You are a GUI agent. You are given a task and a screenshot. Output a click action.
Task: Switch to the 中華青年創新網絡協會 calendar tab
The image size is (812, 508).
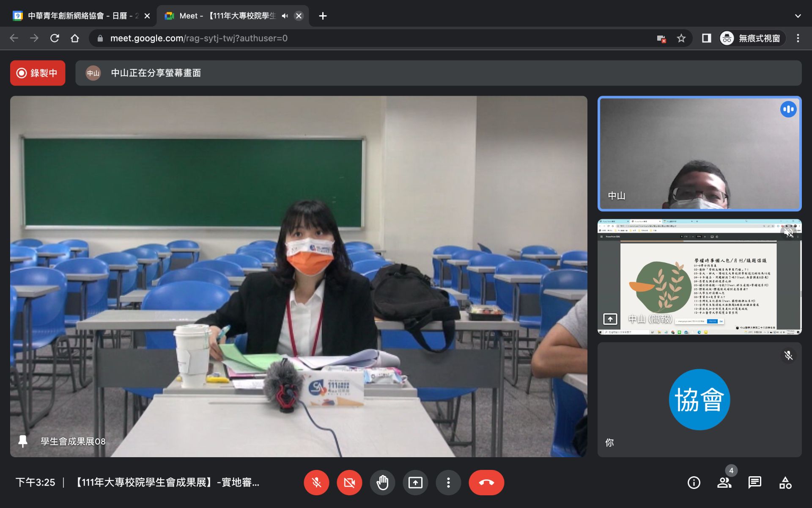76,16
